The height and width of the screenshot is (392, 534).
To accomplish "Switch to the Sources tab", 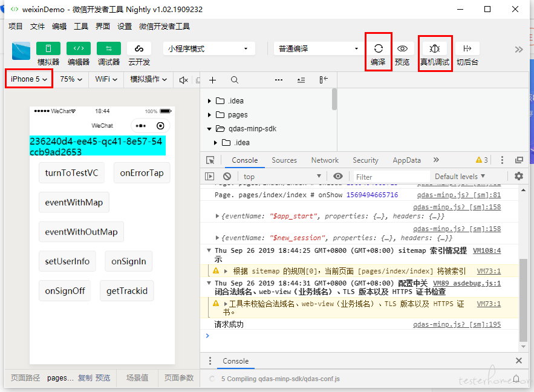I will (284, 160).
